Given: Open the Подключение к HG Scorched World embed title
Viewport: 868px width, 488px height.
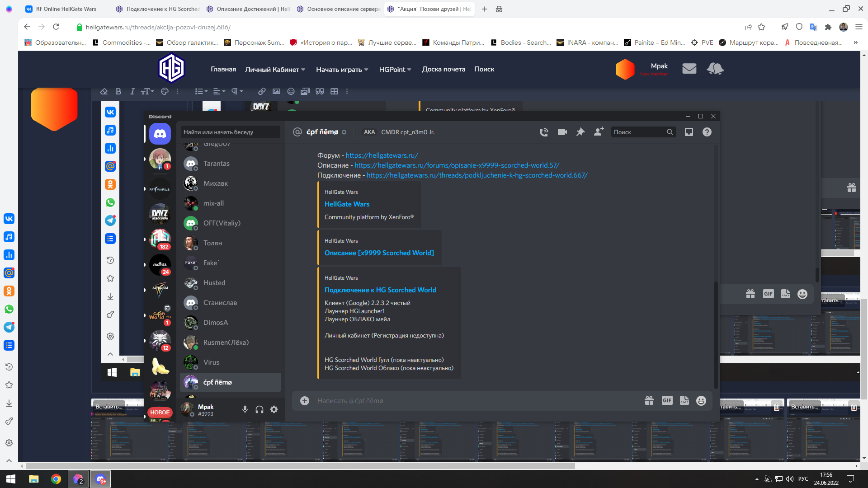Looking at the screenshot, I should point(380,290).
